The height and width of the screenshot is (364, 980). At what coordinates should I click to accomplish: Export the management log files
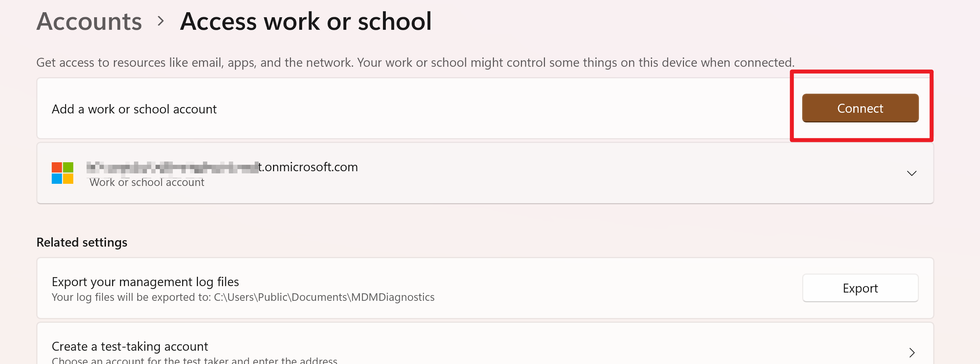860,288
